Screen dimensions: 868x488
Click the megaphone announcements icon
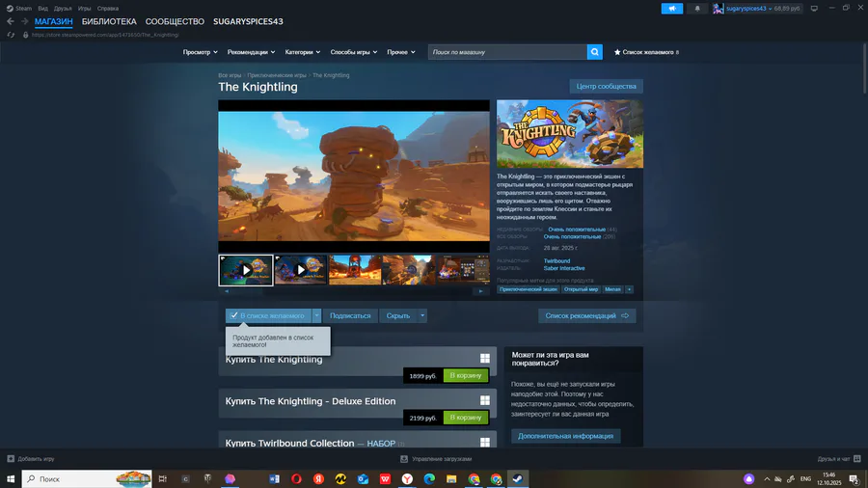(x=671, y=9)
